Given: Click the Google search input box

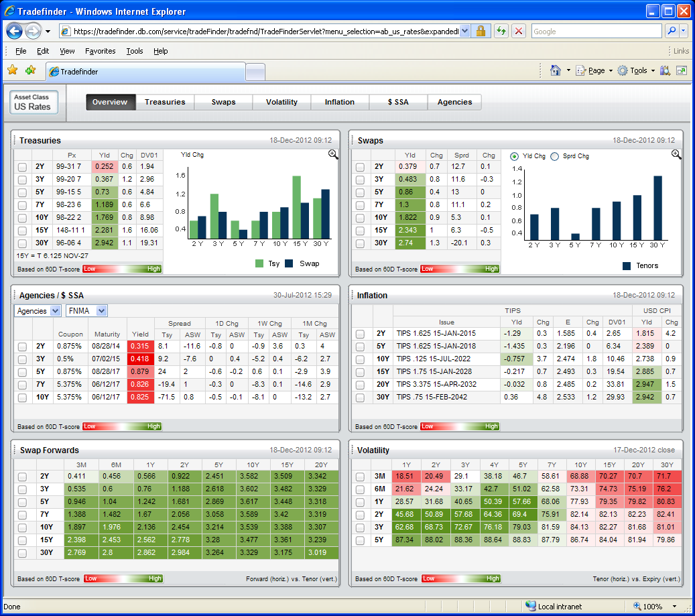Looking at the screenshot, I should 596,32.
